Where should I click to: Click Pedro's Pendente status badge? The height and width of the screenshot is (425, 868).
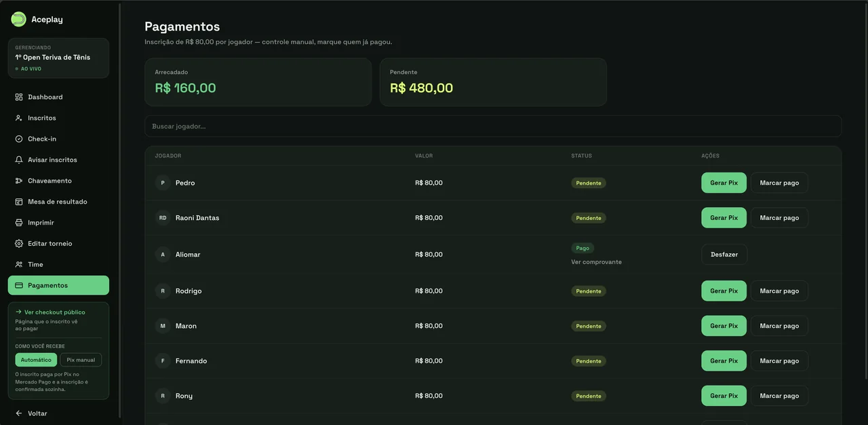pos(589,183)
